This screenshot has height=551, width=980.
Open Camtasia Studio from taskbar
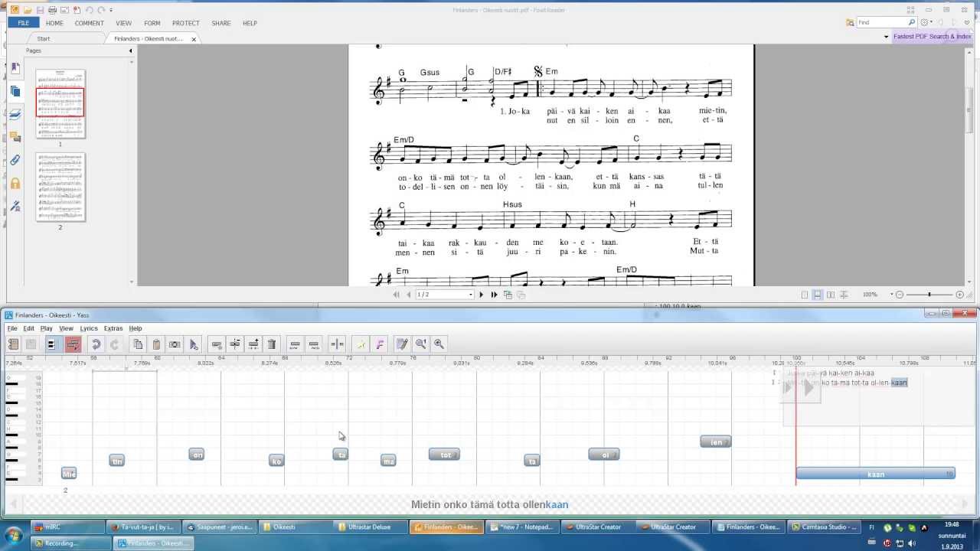(825, 527)
